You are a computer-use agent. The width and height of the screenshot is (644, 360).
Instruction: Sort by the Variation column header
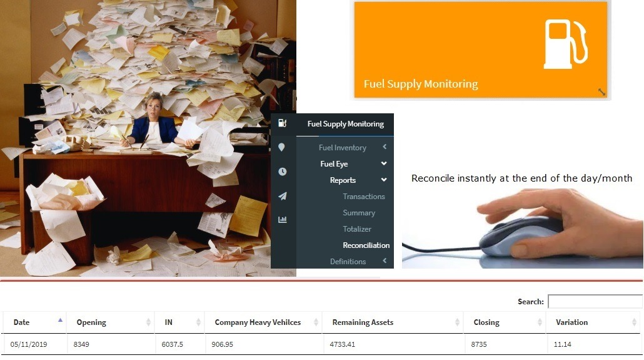tap(571, 322)
